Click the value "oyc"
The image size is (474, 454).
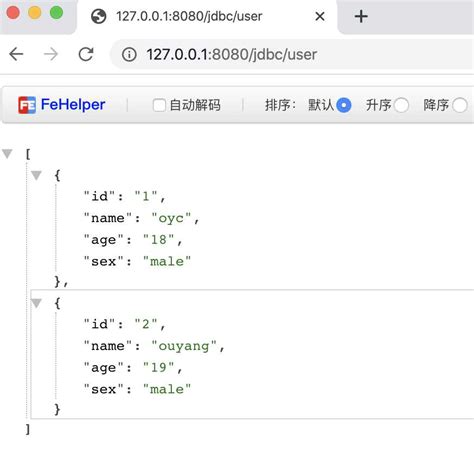tap(171, 218)
